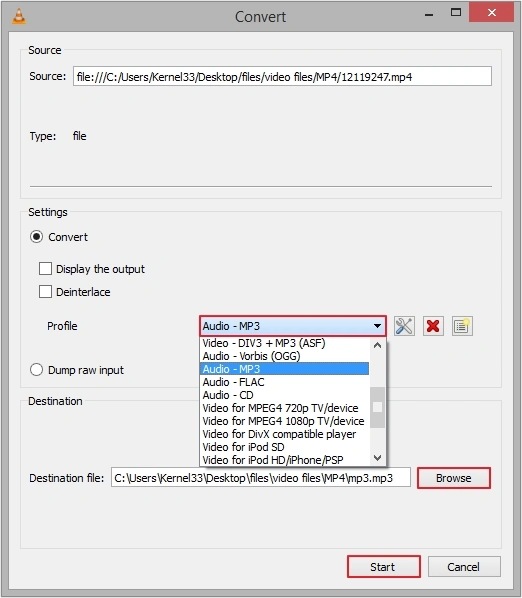Select the Convert radio button
Image resolution: width=522 pixels, height=598 pixels.
pyautogui.click(x=36, y=237)
